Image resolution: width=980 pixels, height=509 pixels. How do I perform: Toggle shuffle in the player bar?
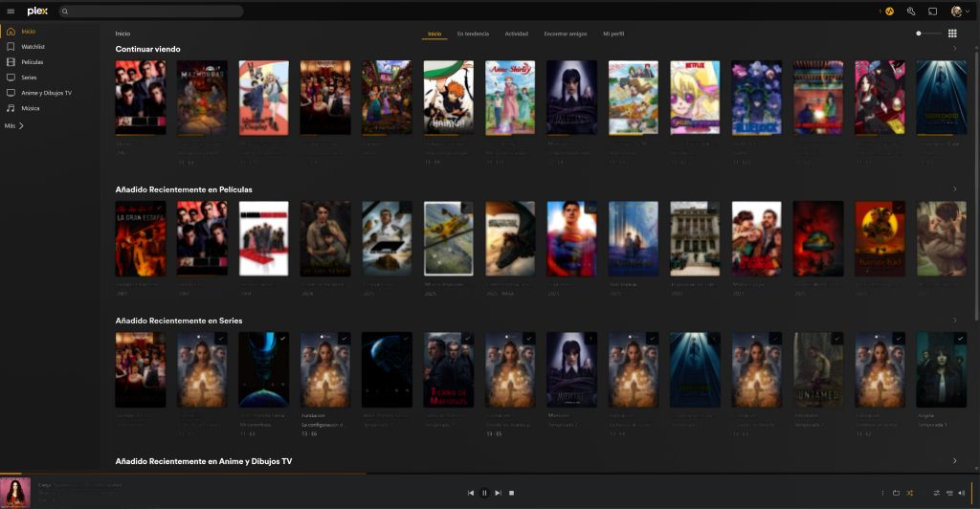(x=910, y=493)
